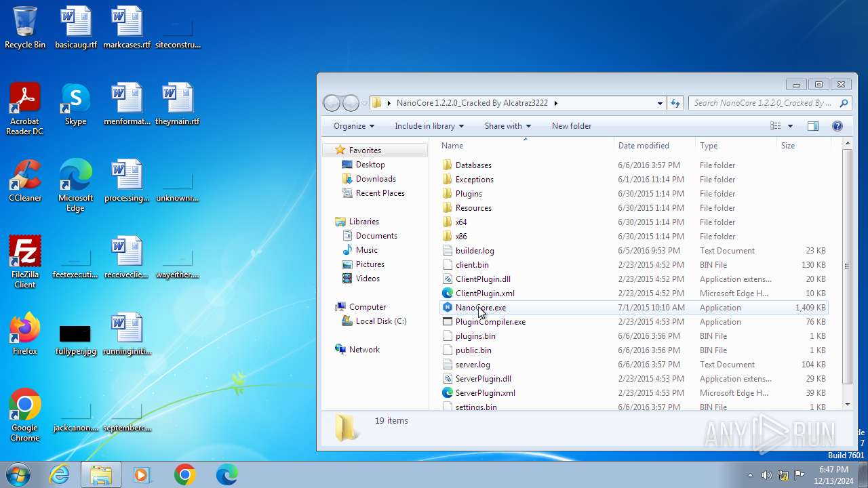Show hidden tray icons arrow
This screenshot has width=868, height=488.
pos(750,475)
